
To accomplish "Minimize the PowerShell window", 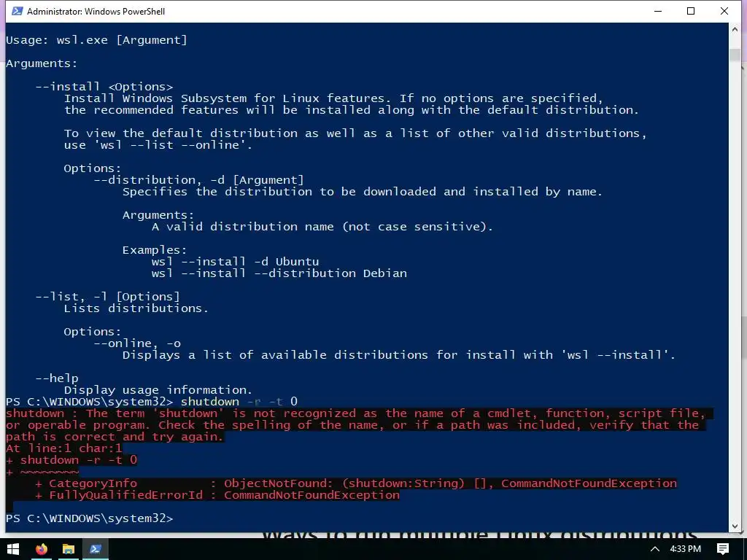I will 658,11.
